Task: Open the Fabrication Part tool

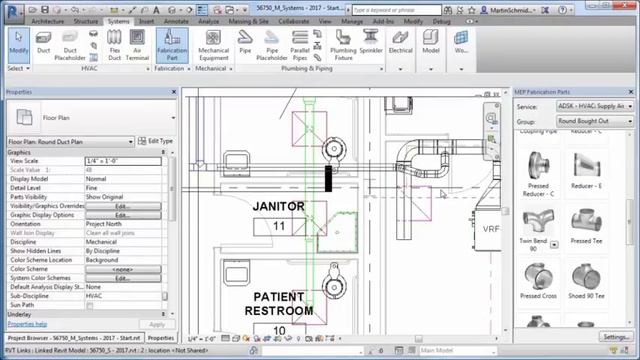Action: 172,45
